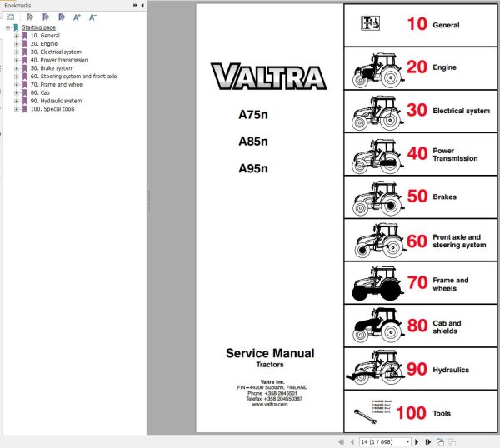Image resolution: width=500 pixels, height=448 pixels.
Task: Click the www.valtra.com text on the page
Action: 270,405
